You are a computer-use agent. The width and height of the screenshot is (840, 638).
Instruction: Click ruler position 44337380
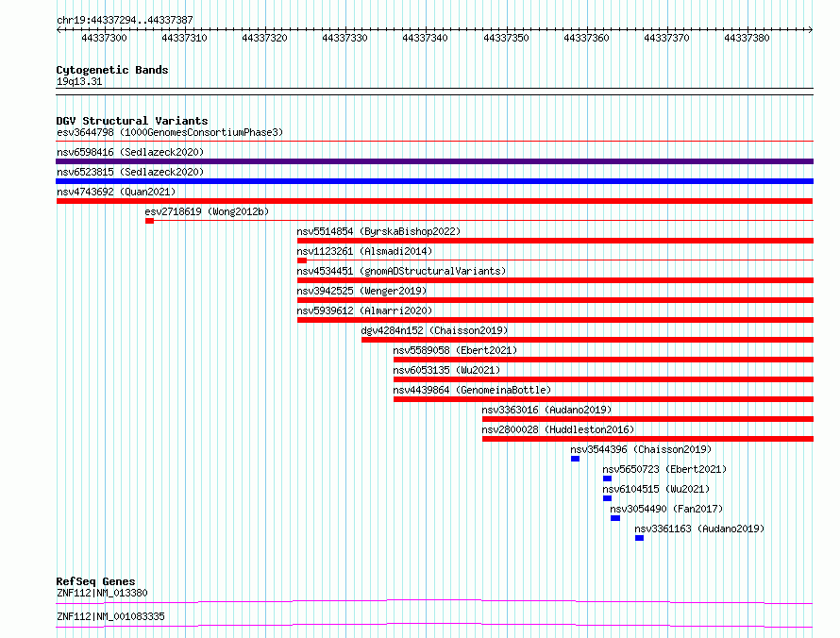coord(747,38)
